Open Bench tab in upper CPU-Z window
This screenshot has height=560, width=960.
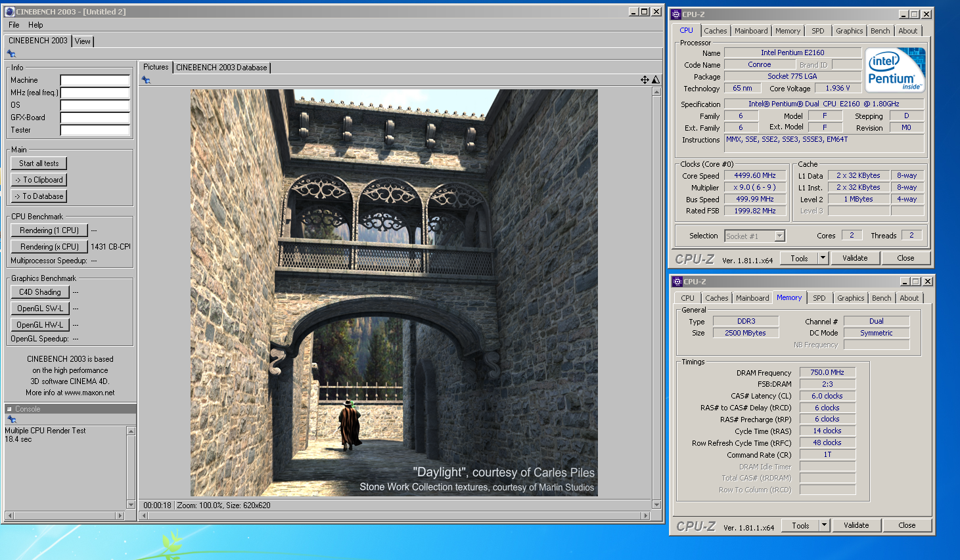point(880,31)
